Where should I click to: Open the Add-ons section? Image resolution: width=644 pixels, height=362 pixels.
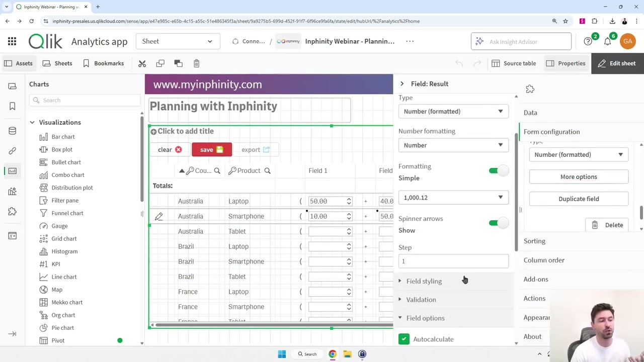(x=536, y=280)
